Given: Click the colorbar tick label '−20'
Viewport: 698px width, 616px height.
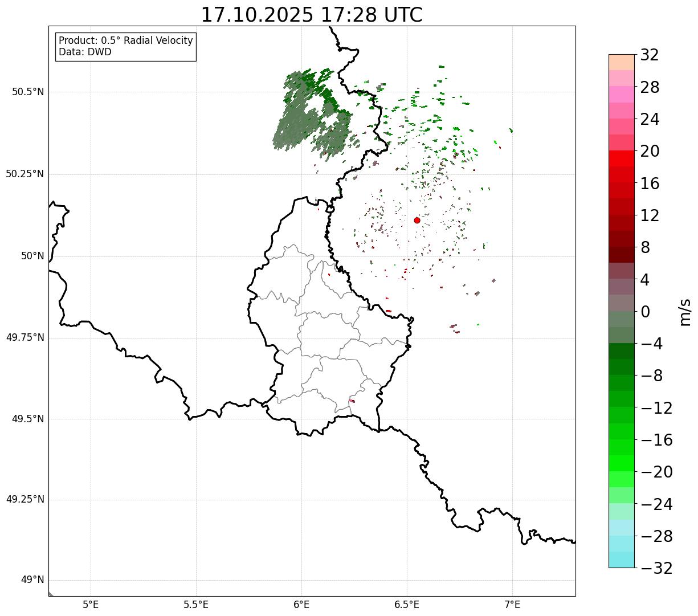Looking at the screenshot, I should pos(656,472).
